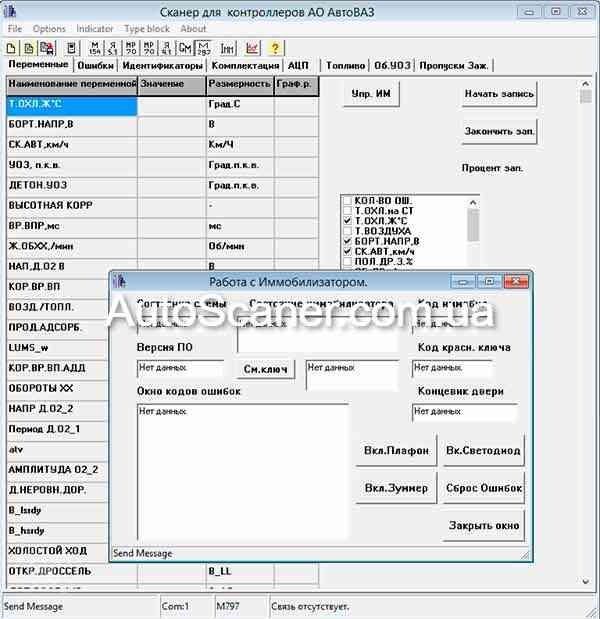This screenshot has height=619, width=600.
Task: Open help with yellow question mark icon
Action: pos(275,47)
